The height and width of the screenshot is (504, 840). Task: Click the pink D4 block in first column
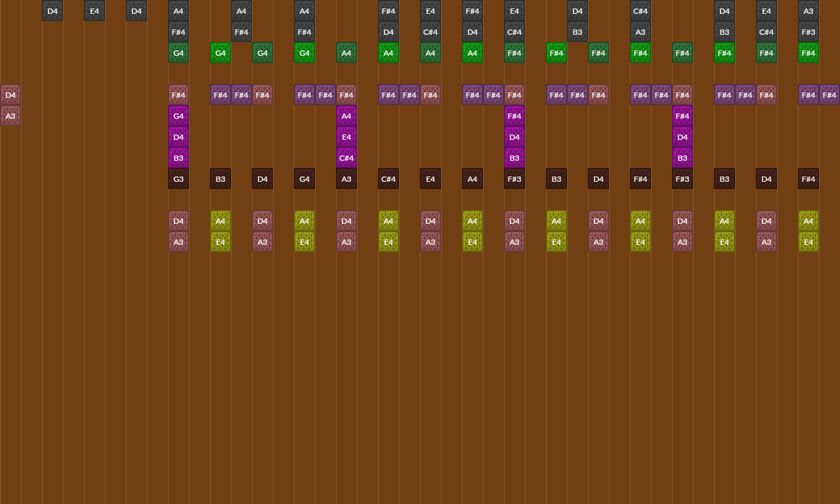(x=10, y=95)
